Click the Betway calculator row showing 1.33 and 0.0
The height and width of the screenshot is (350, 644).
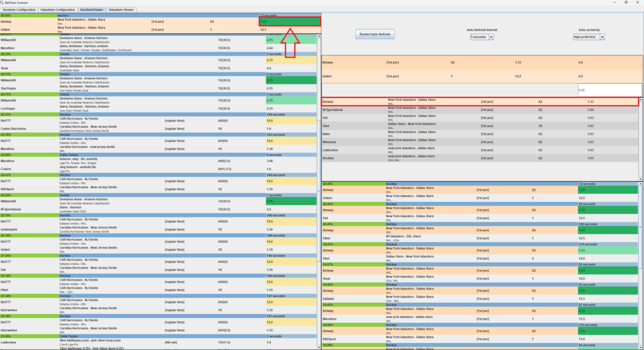click(482, 62)
